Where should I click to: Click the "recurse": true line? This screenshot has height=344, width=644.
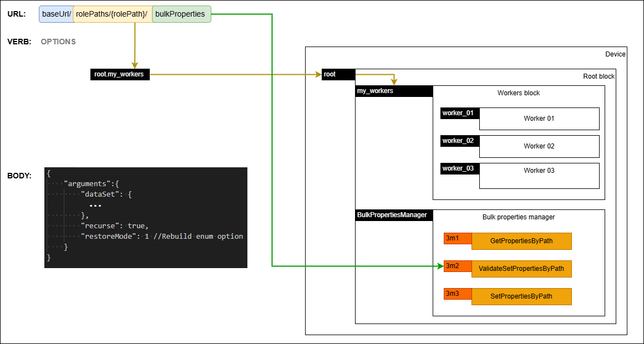click(114, 225)
